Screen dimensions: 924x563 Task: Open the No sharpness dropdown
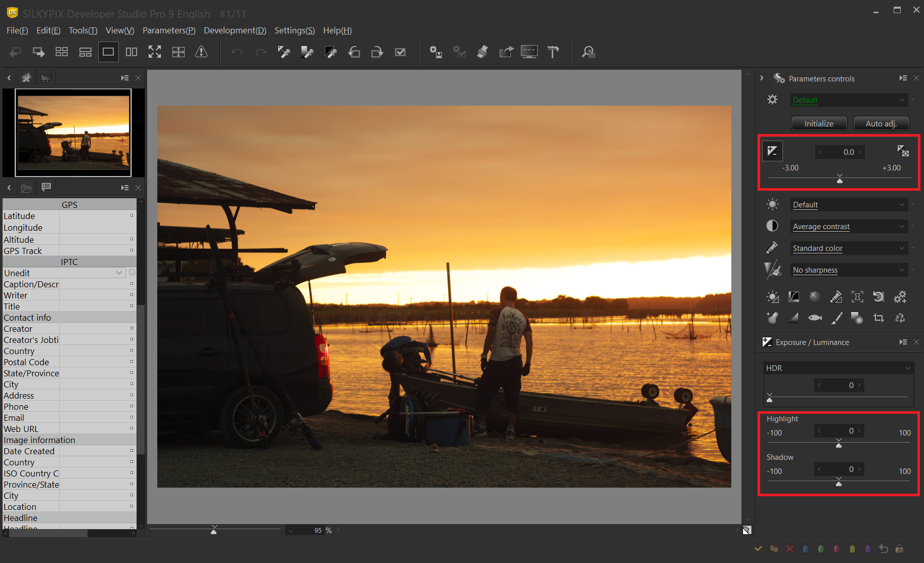coord(849,270)
